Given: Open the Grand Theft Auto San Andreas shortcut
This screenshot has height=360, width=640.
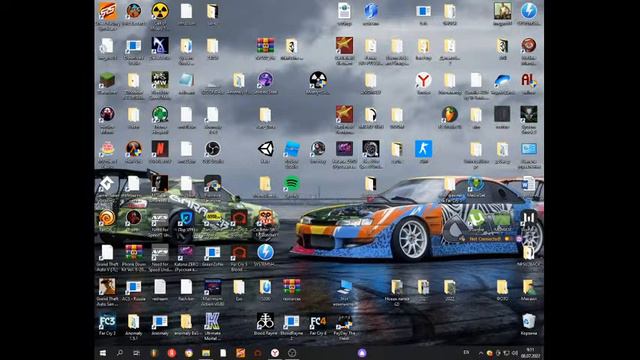Looking at the screenshot, I should tap(107, 287).
